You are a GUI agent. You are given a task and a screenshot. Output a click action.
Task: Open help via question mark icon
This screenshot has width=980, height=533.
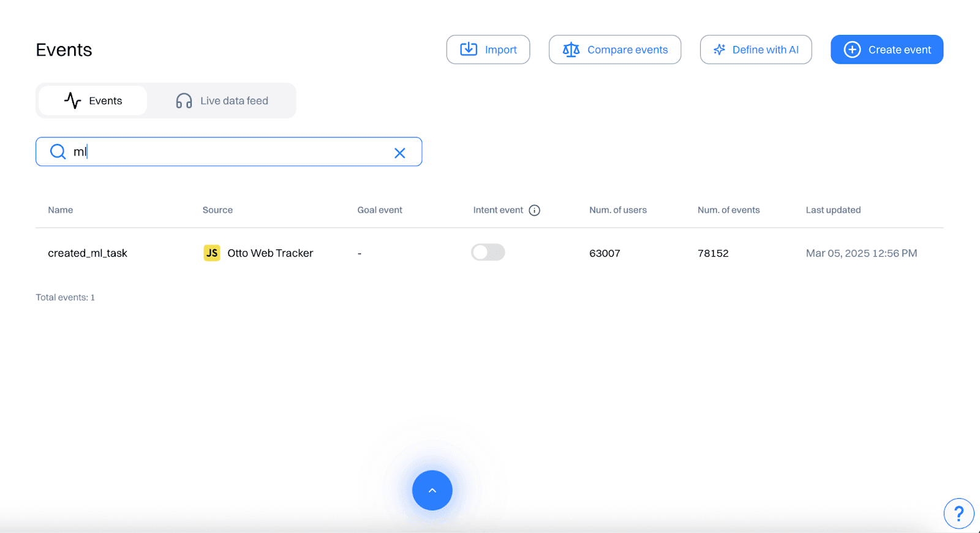click(959, 513)
